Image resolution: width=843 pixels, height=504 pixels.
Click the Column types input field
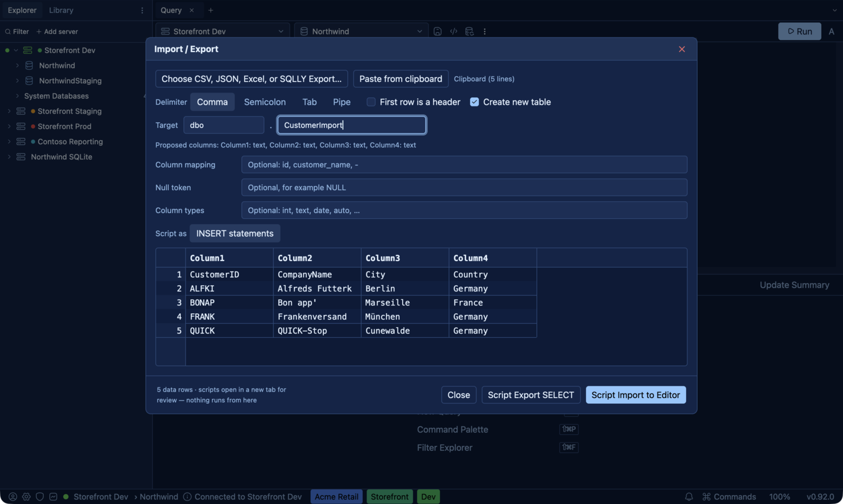point(464,211)
